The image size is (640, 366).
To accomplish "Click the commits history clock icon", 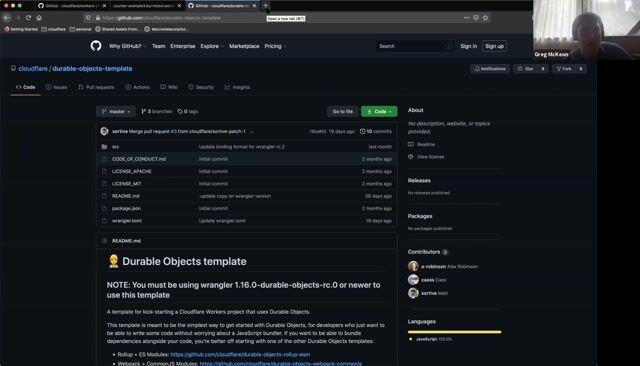I will click(x=362, y=131).
